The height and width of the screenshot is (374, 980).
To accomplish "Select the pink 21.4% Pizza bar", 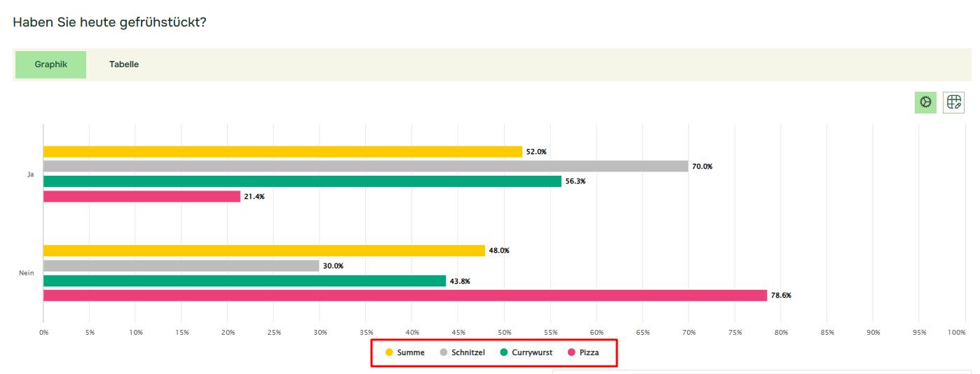I will pos(142,197).
